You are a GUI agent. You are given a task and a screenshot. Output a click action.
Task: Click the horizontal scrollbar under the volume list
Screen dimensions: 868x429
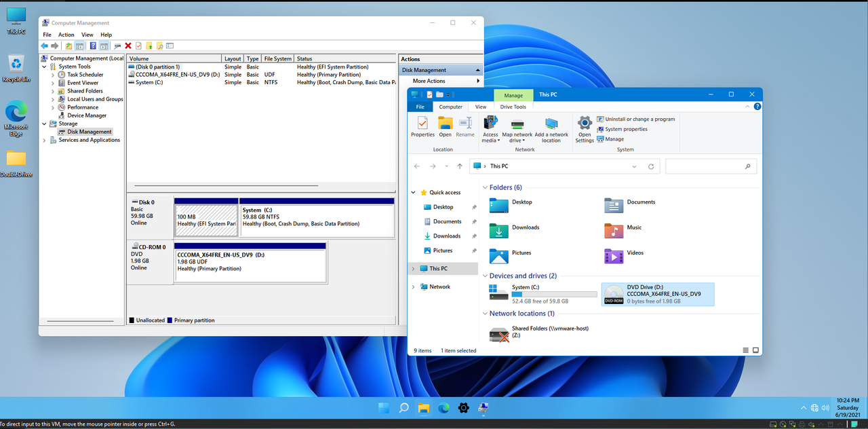pyautogui.click(x=226, y=185)
